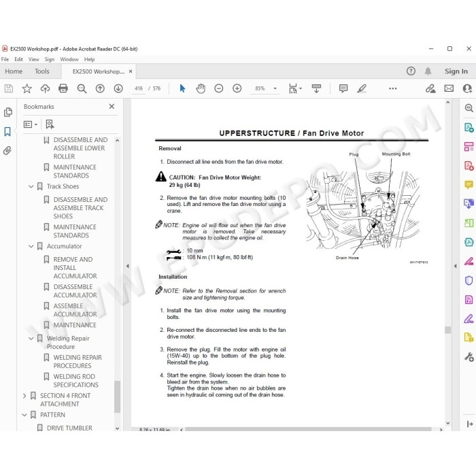Screen dimensions: 476x476
Task: Switch to the Tools tab
Action: tap(42, 71)
